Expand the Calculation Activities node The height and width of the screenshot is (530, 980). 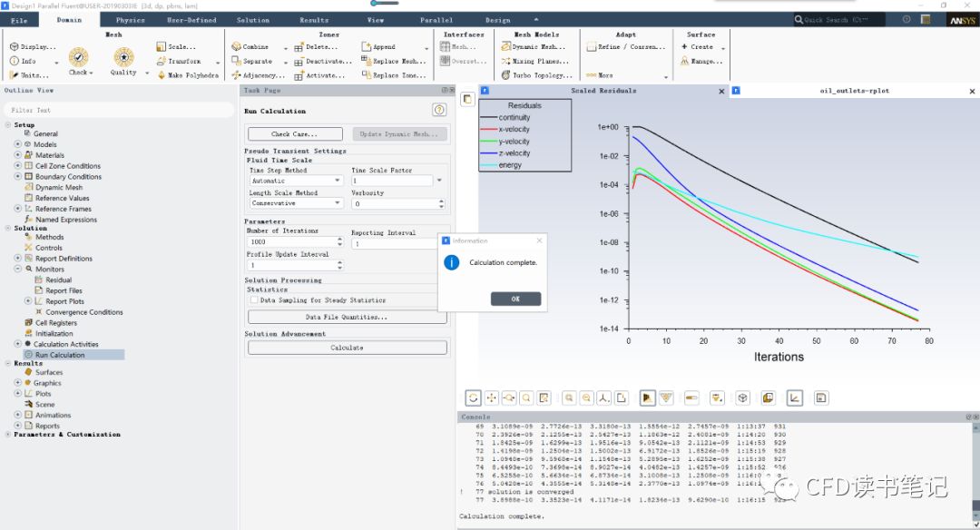click(17, 344)
